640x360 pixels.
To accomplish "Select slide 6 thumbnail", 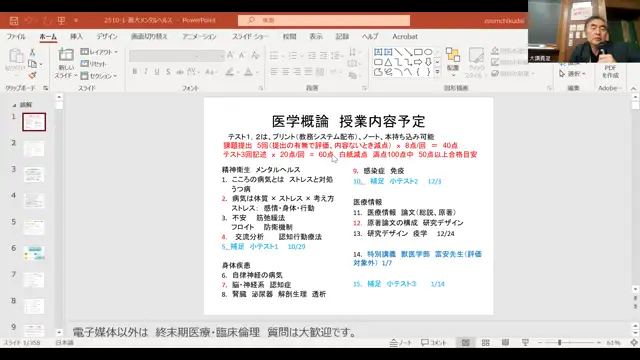I will pyautogui.click(x=34, y=253).
